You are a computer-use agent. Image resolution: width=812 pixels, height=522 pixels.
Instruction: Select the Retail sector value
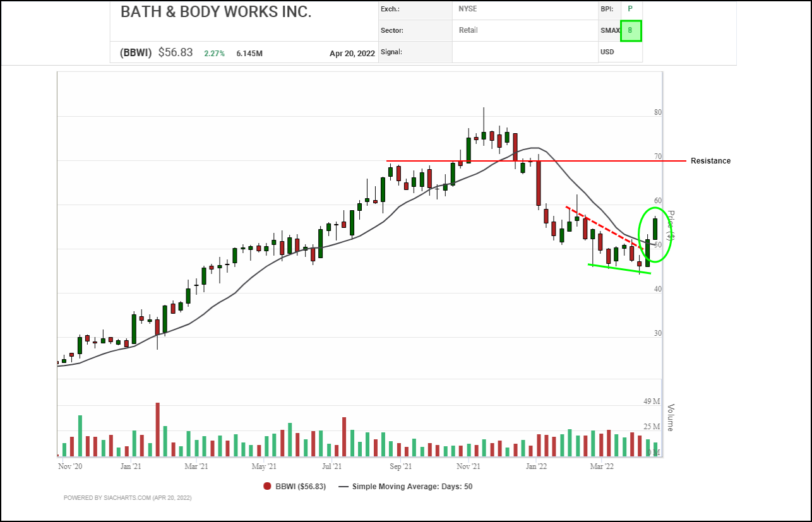(469, 30)
